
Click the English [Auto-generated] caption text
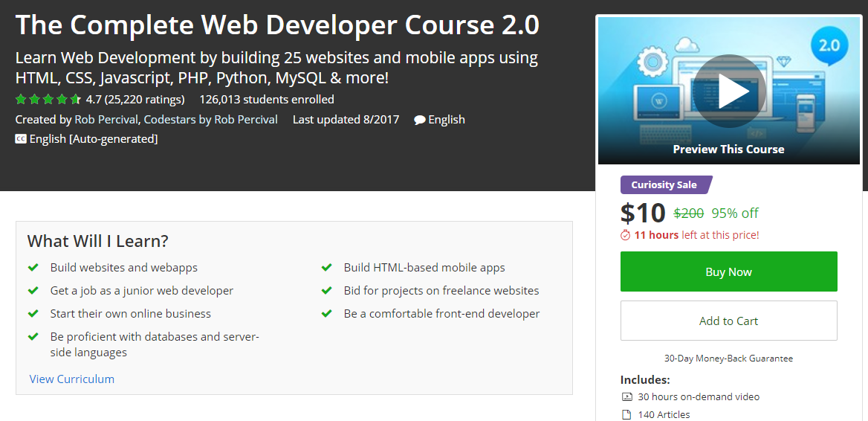click(94, 139)
